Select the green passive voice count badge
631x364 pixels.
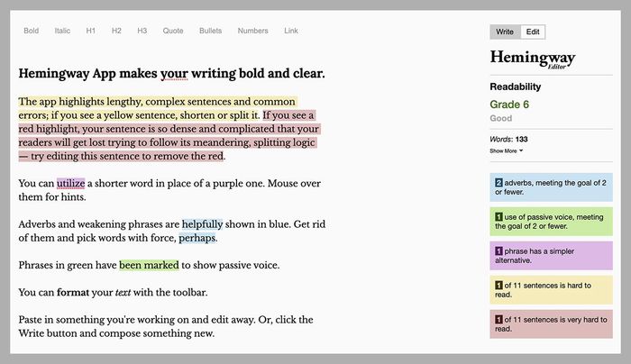click(x=498, y=217)
